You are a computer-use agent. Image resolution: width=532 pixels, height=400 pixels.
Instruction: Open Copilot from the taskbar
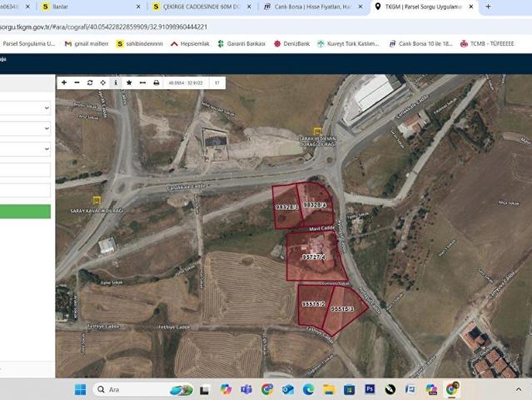tap(226, 389)
